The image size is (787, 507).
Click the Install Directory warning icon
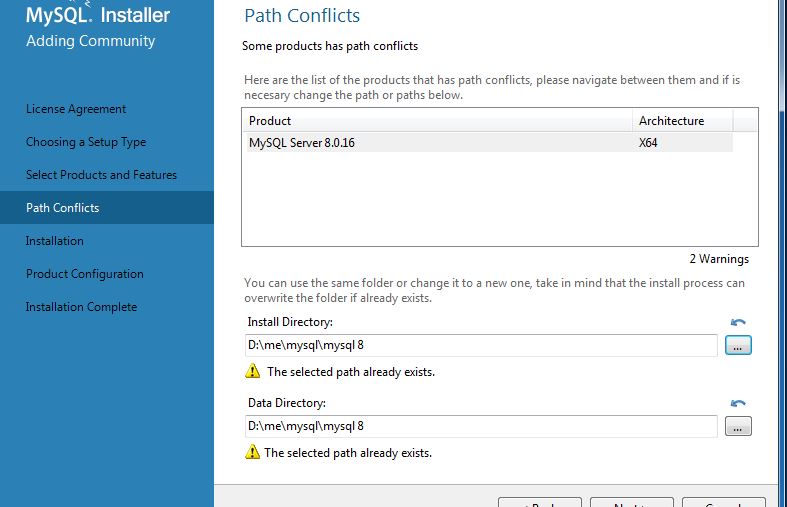click(252, 371)
